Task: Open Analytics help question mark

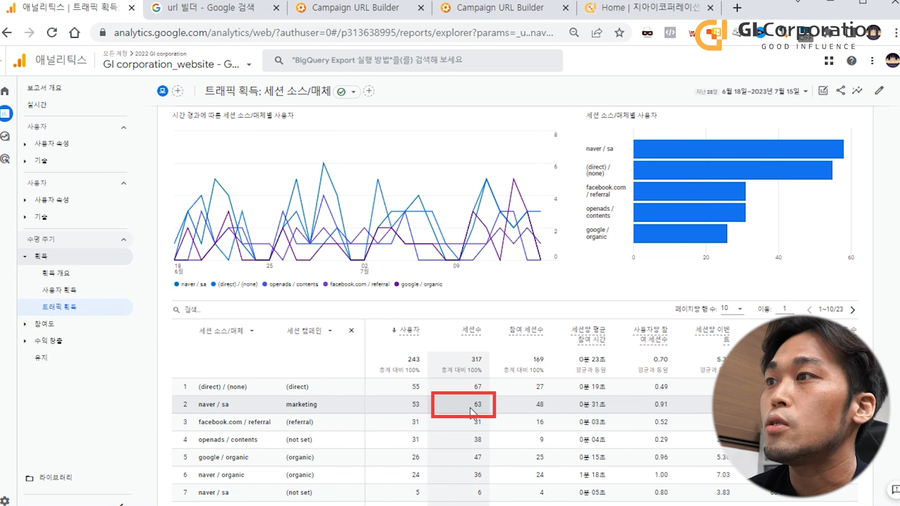Action: pyautogui.click(x=851, y=60)
